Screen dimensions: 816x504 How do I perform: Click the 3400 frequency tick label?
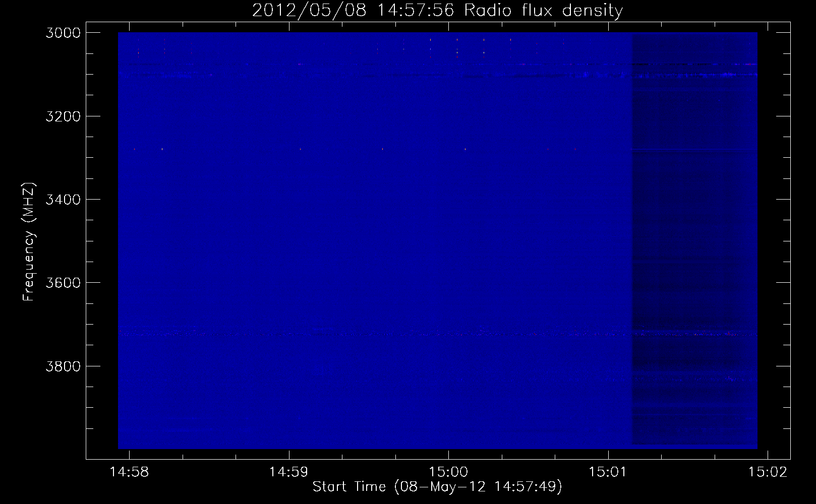coord(63,200)
